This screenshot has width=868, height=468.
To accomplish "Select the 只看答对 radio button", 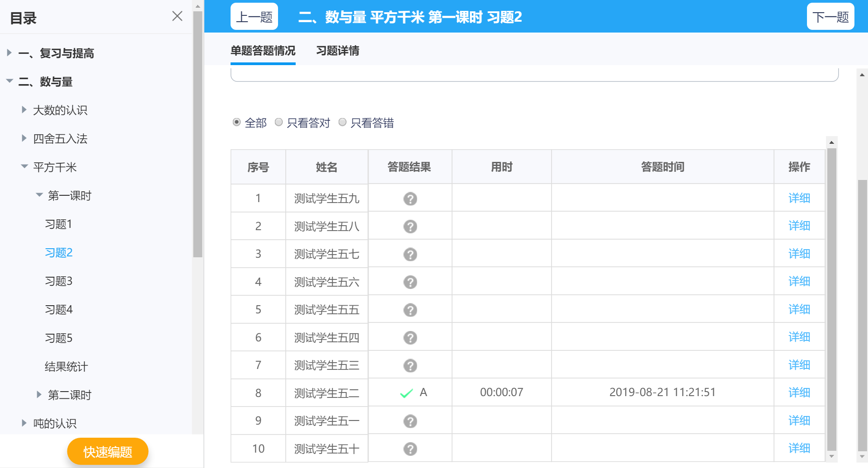I will [x=279, y=122].
